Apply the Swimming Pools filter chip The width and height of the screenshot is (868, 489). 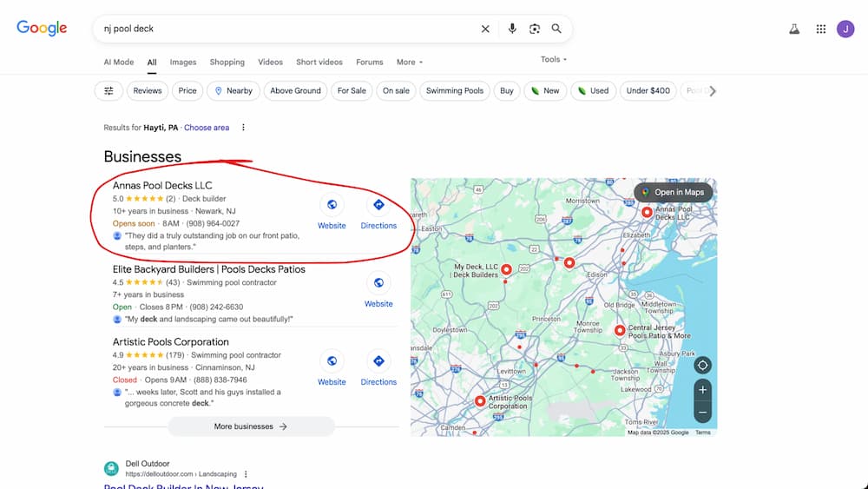(x=455, y=91)
